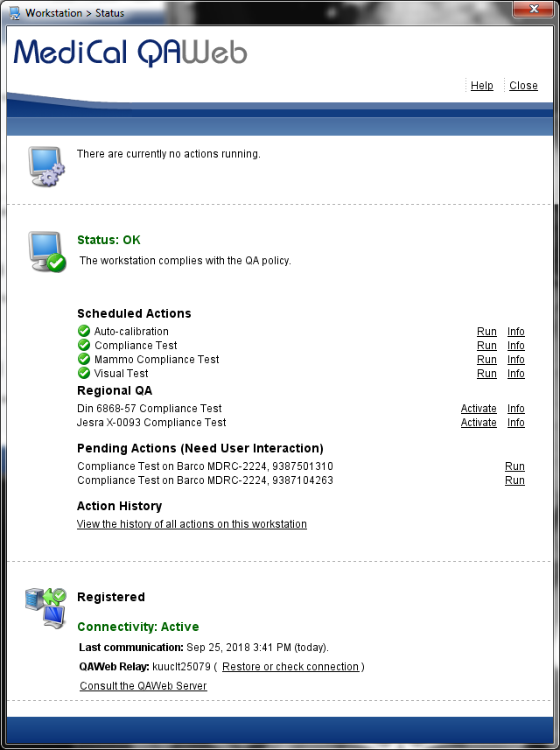Click the 'Jesra X-0093 Compliance Test' label

[x=151, y=423]
